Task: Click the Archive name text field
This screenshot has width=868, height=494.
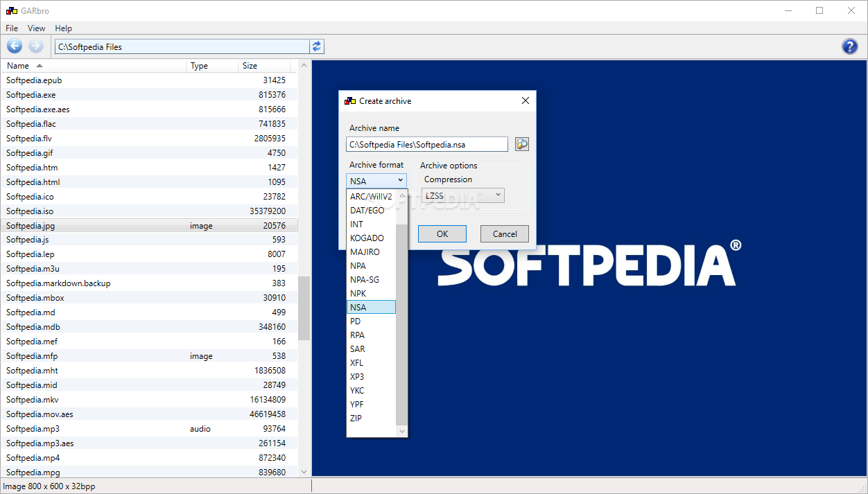Action: coord(427,144)
